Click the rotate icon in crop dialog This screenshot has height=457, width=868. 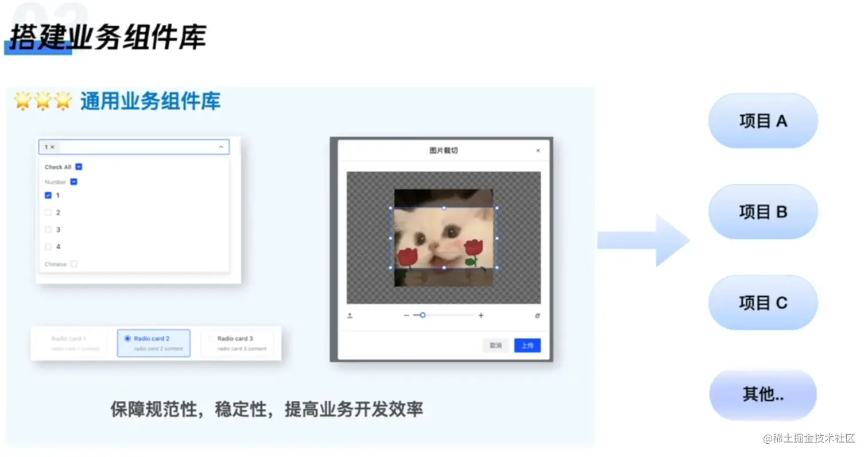pos(537,315)
